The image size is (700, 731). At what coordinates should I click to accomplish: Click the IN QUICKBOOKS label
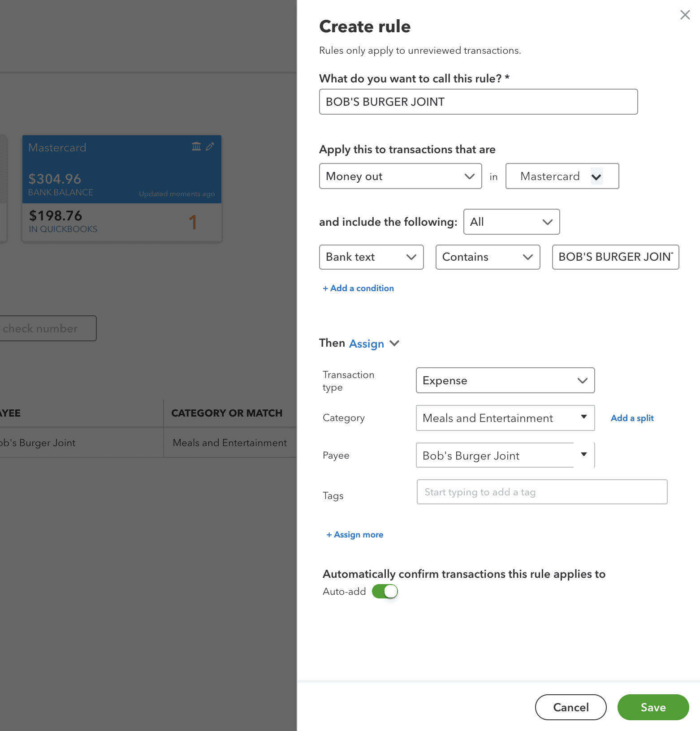63,229
